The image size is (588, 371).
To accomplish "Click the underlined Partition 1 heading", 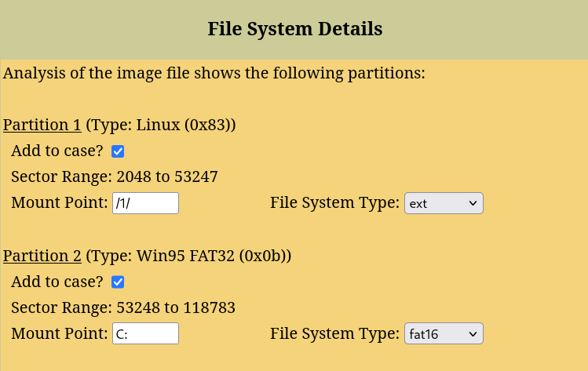I will pyautogui.click(x=42, y=125).
